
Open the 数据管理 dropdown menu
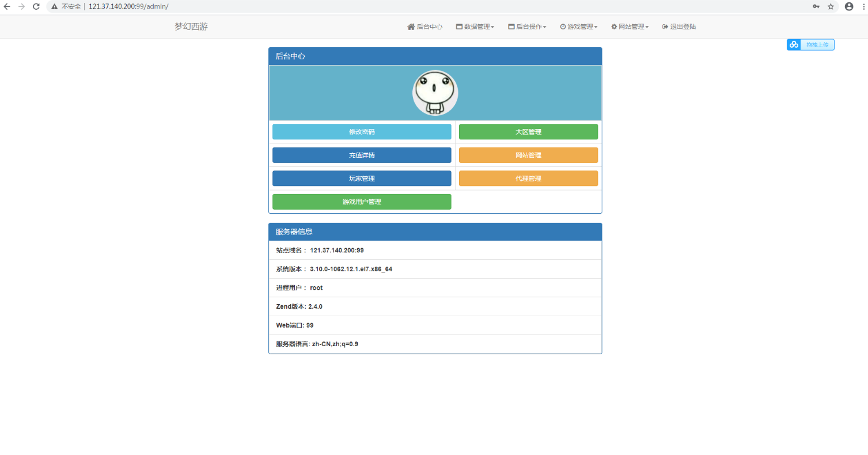tap(475, 26)
